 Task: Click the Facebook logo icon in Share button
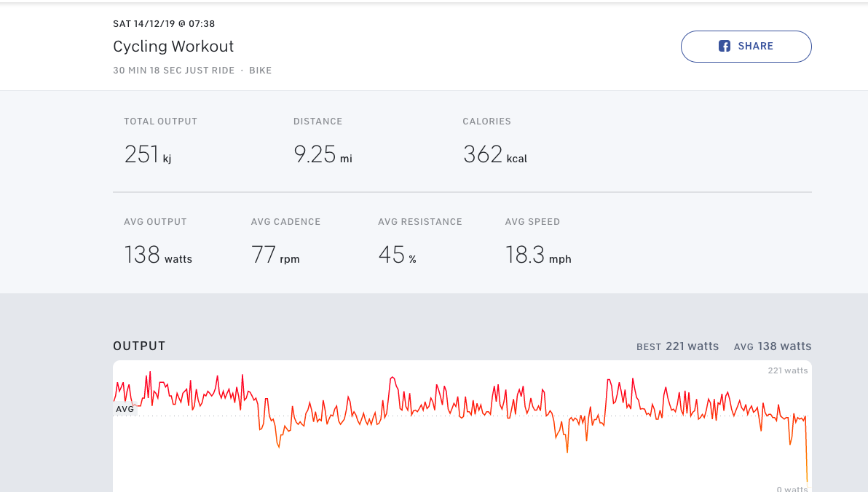725,46
